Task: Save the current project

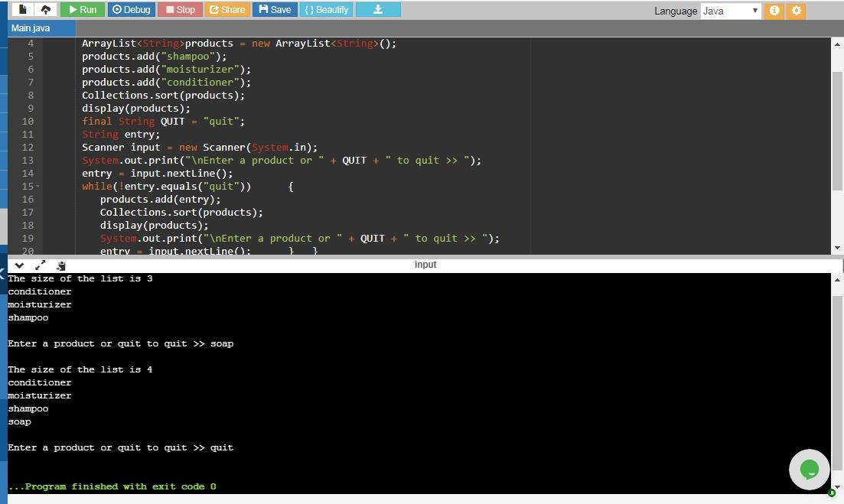Action: (275, 10)
